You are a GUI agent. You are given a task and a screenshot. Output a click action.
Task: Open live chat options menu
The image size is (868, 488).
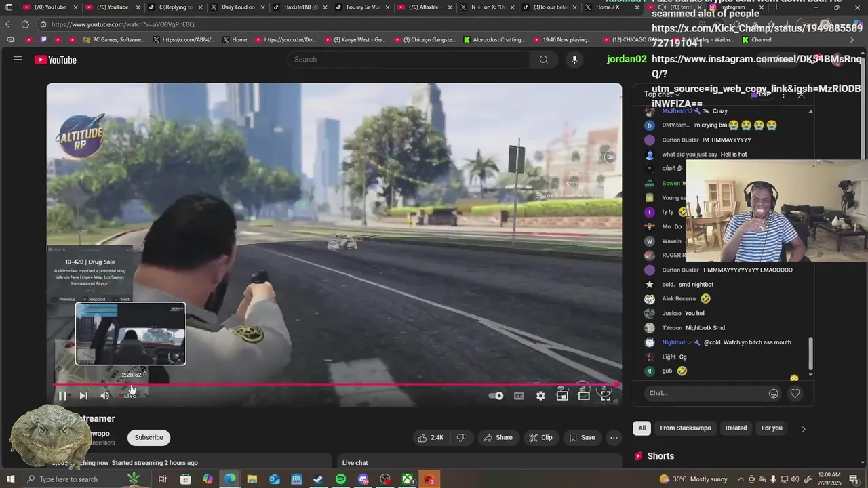[783, 95]
